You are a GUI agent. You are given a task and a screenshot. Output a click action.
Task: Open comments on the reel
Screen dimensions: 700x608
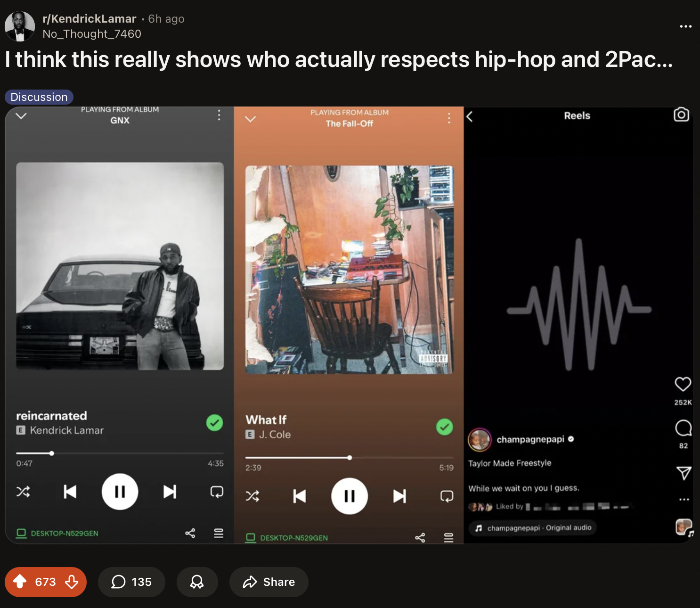tap(683, 428)
